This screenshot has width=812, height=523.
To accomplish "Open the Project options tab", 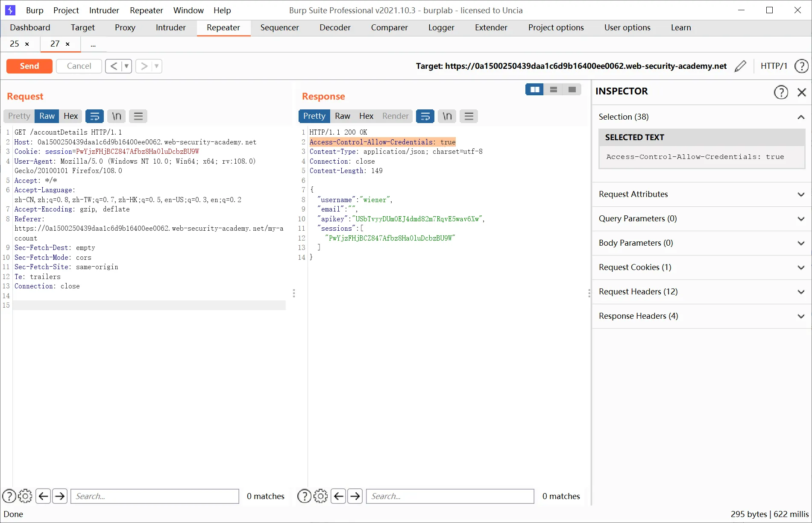I will [556, 27].
